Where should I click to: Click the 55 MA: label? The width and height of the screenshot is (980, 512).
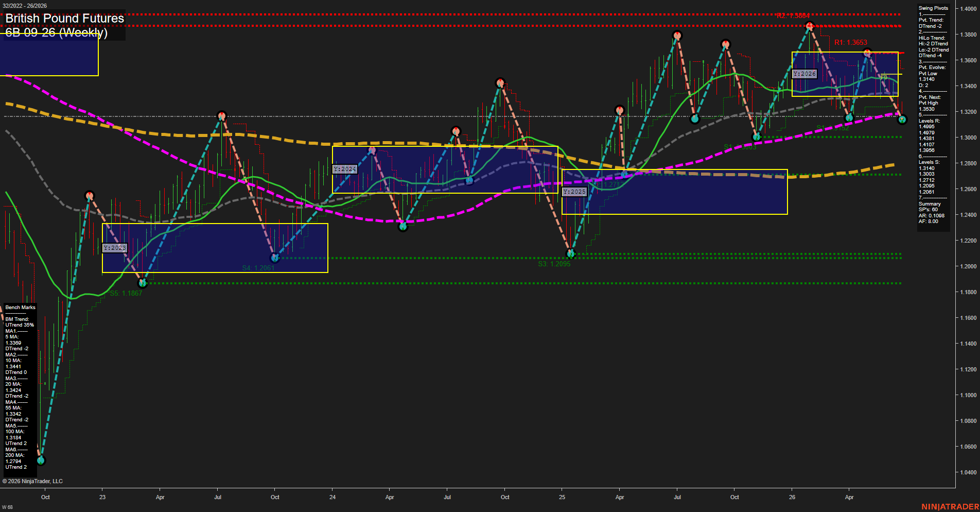click(13, 408)
